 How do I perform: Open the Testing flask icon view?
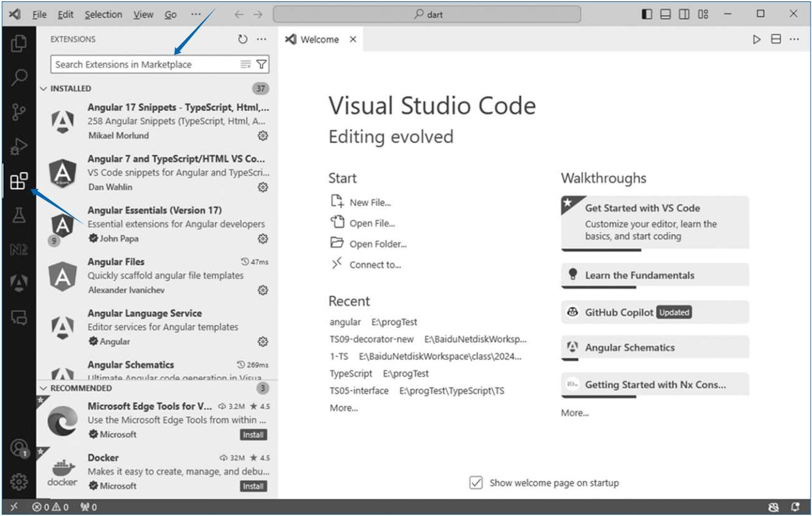pyautogui.click(x=19, y=215)
